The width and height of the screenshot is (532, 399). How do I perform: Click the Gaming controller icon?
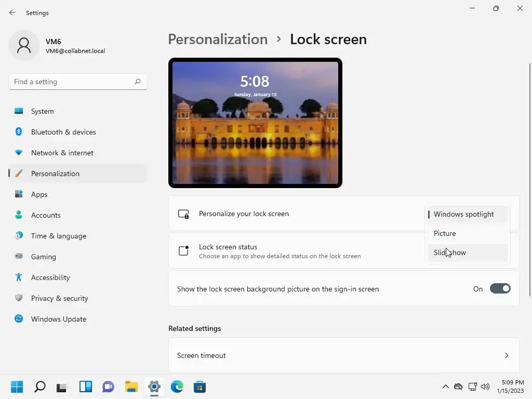[x=19, y=256]
